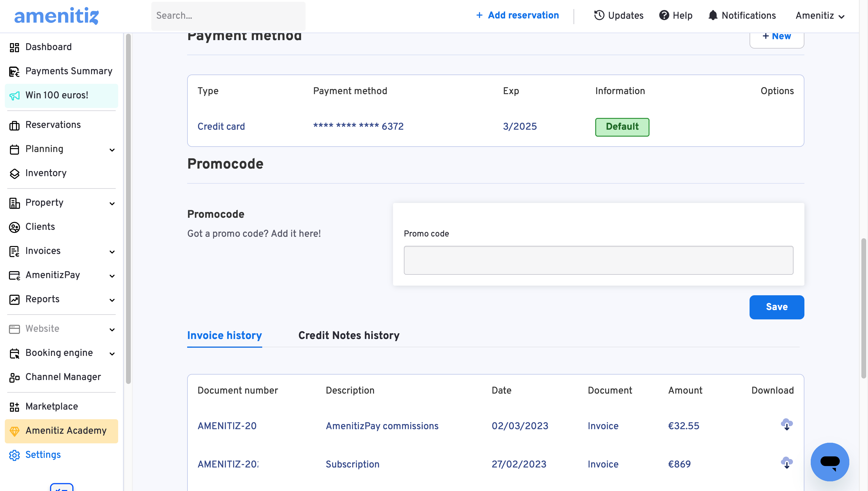Expand the Invoices submenu chevron
This screenshot has width=868, height=491.
[112, 252]
